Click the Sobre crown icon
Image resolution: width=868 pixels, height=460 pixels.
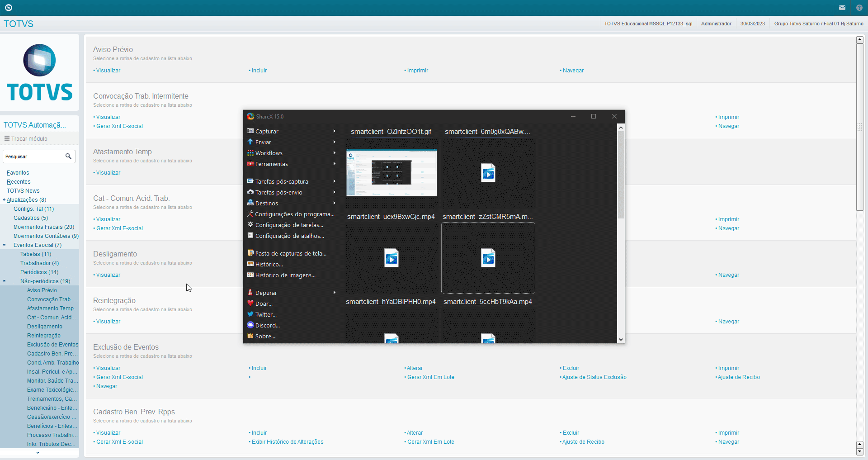click(x=250, y=336)
